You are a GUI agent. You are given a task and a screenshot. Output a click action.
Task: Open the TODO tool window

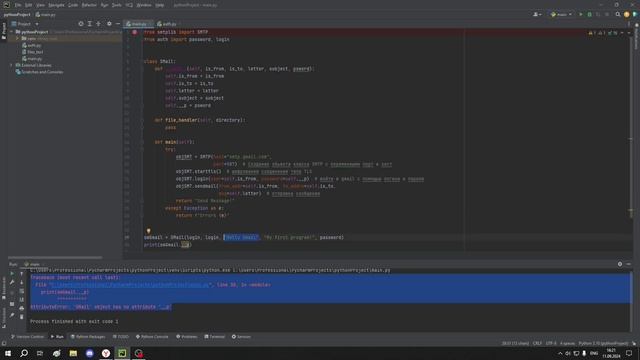pyautogui.click(x=120, y=337)
